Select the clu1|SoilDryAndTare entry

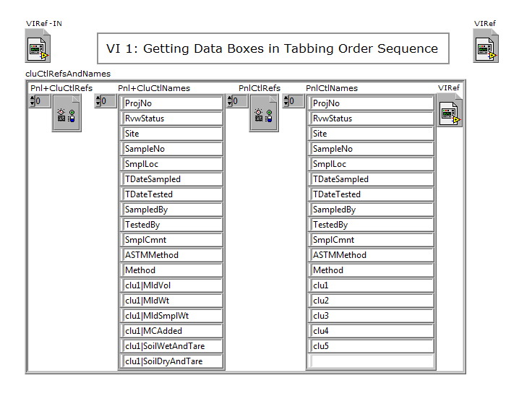[x=172, y=361]
